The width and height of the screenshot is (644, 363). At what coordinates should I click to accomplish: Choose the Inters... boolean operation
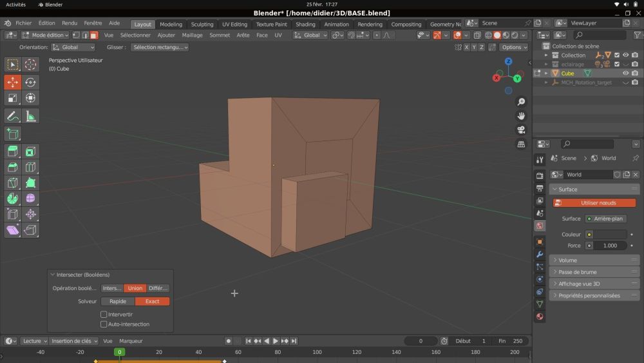click(112, 289)
